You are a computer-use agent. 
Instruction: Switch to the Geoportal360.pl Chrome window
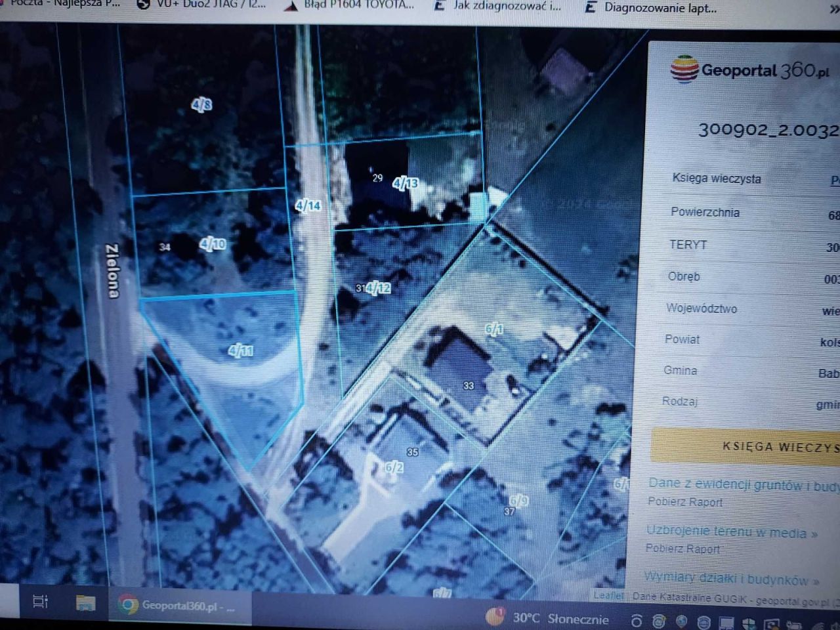coord(178,605)
